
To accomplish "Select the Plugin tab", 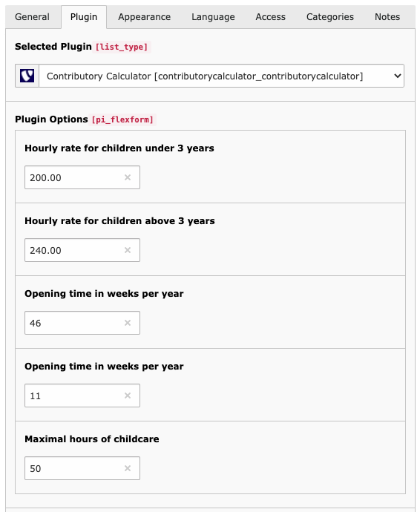I will click(x=84, y=16).
